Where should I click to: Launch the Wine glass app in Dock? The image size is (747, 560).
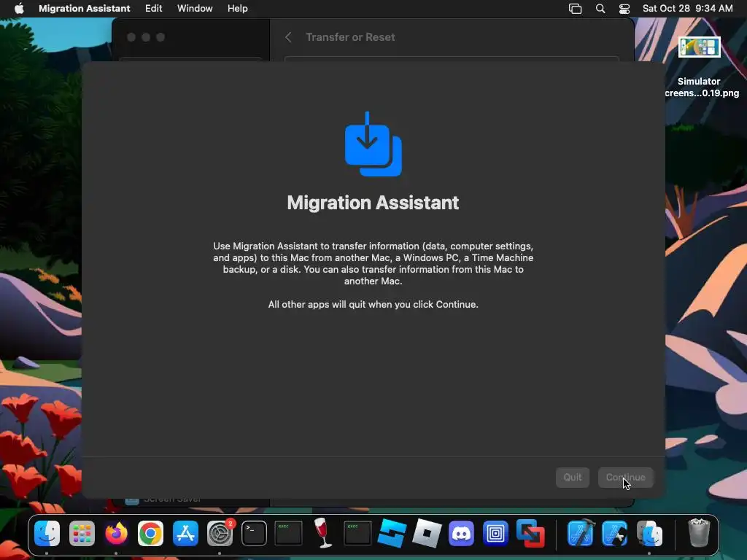point(322,533)
